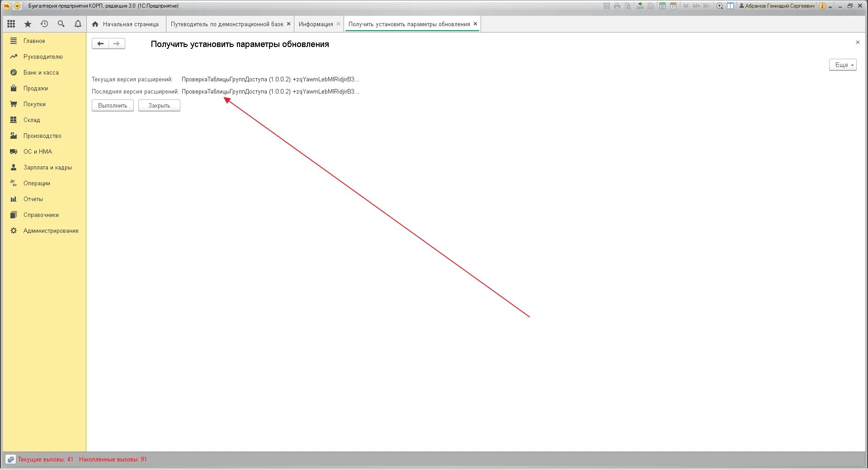Click the Текущая версия расширений value text
Image resolution: width=868 pixels, height=470 pixels.
[270, 79]
